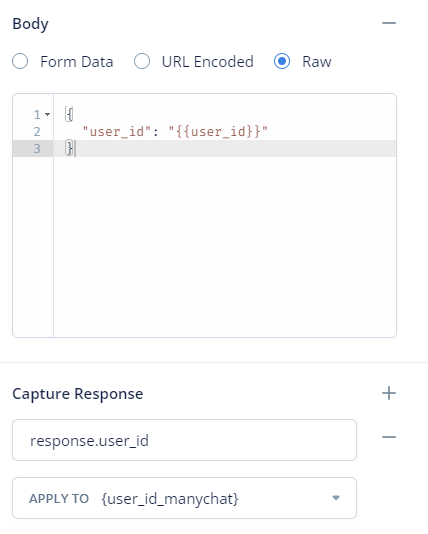The image size is (428, 534).
Task: Click the closing brace on line 3
Action: coord(69,148)
